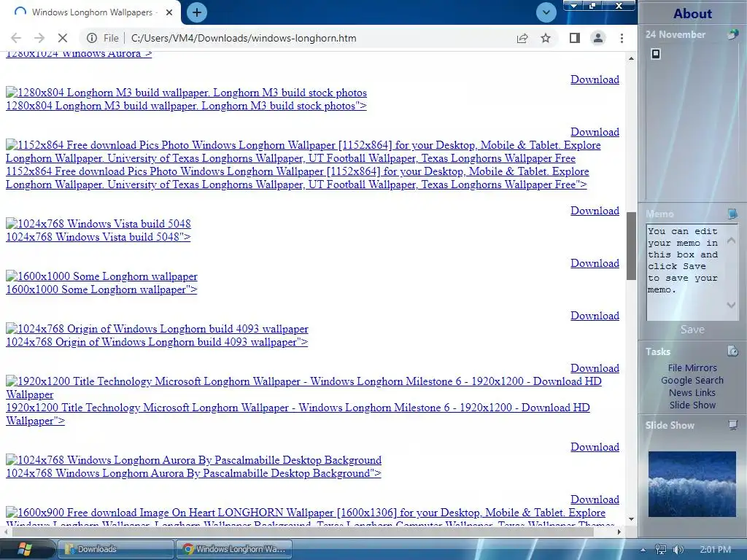Click the vertical scrollbar thumb
Viewport: 747px width, 560px height.
631,246
